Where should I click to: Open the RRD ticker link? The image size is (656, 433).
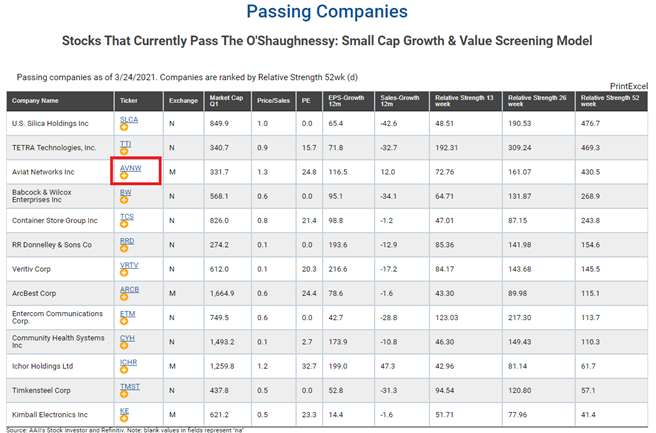tap(127, 241)
